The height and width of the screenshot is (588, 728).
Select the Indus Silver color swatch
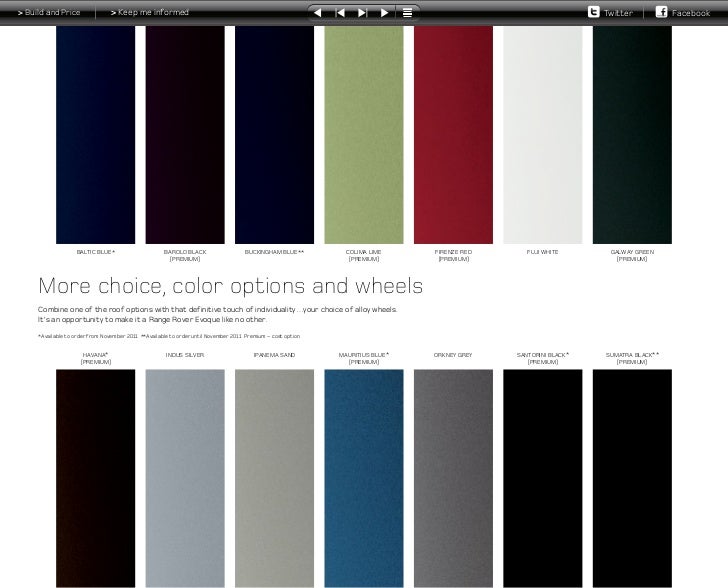185,478
